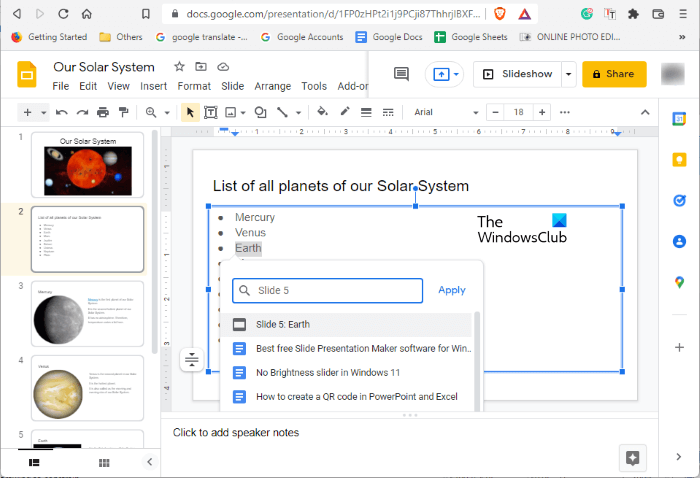700x478 pixels.
Task: Print the presentation
Action: tap(103, 112)
